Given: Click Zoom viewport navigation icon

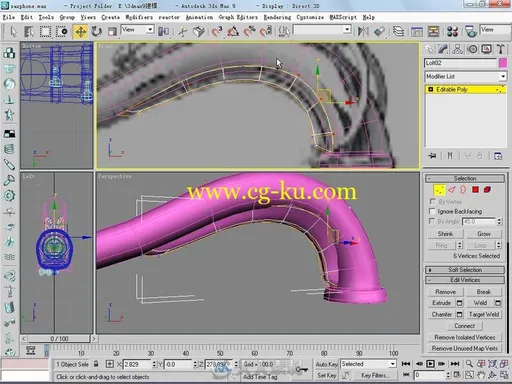Looking at the screenshot, I should tap(469, 364).
